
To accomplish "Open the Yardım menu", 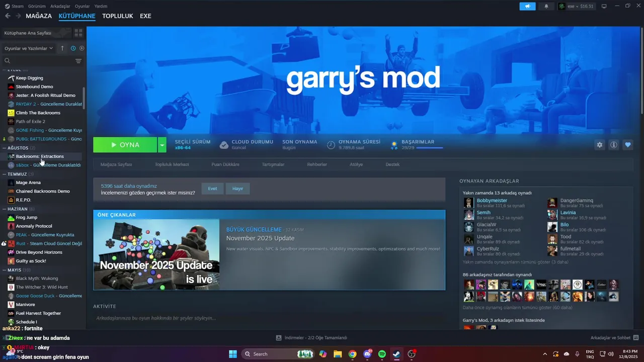I will click(101, 6).
